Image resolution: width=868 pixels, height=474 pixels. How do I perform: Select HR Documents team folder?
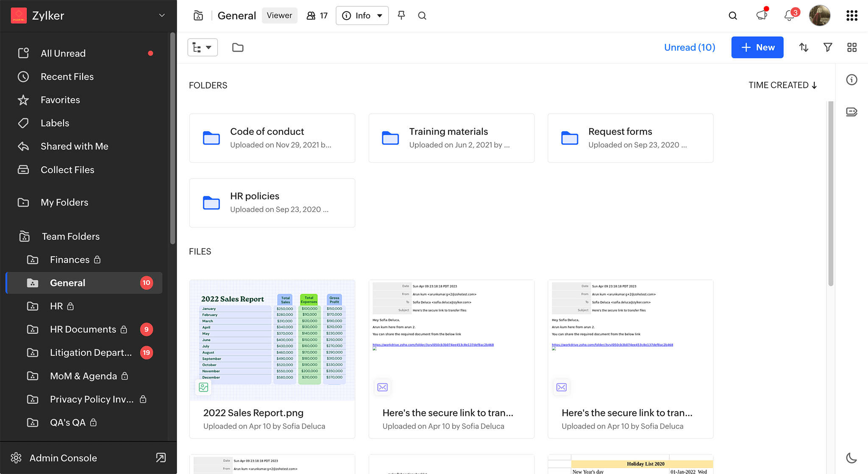click(x=83, y=329)
